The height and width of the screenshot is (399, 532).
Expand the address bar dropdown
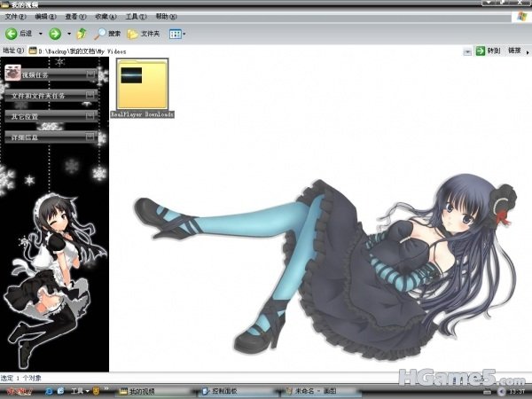tap(467, 51)
